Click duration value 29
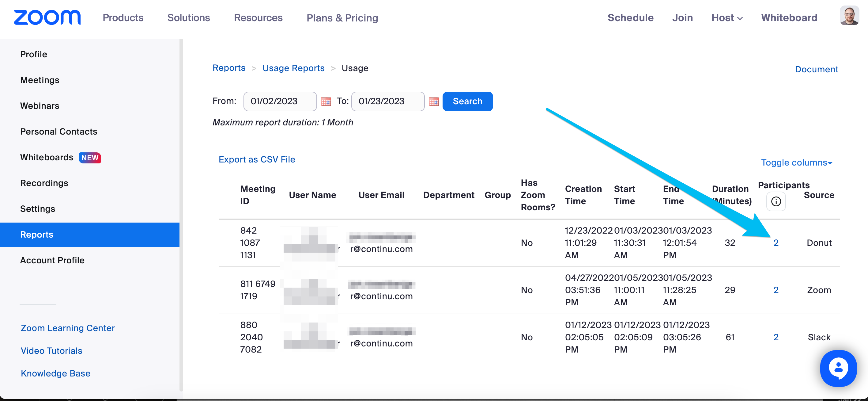868x401 pixels. click(x=730, y=290)
